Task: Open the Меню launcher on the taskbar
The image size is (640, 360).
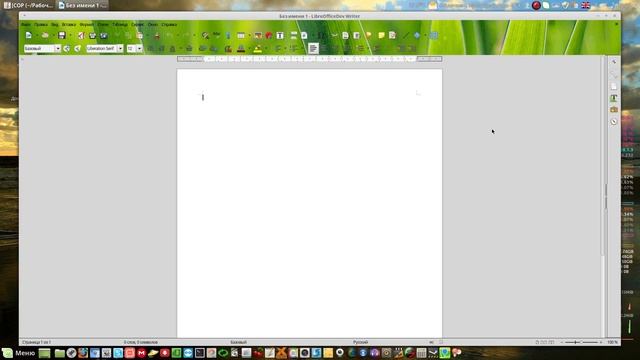Action: coord(19,353)
